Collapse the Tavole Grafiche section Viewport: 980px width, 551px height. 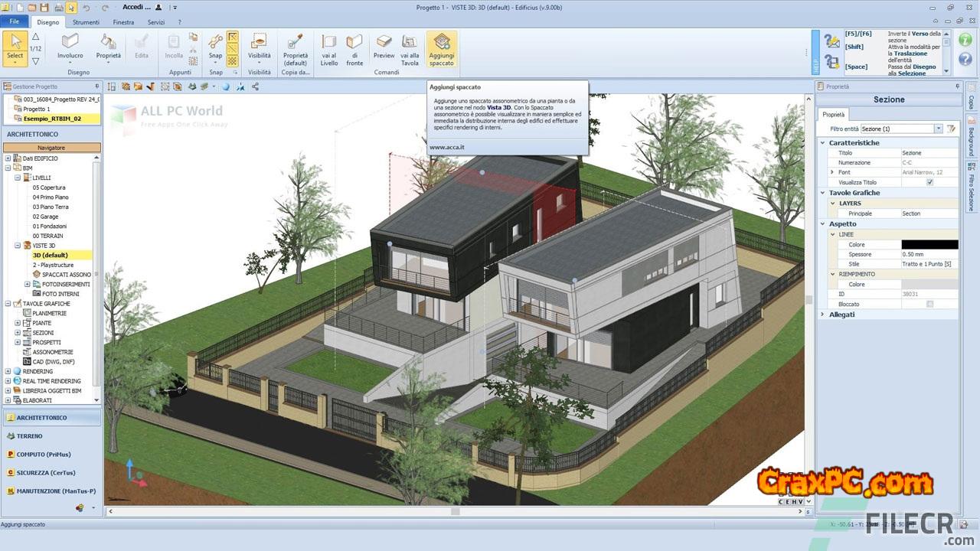[823, 193]
